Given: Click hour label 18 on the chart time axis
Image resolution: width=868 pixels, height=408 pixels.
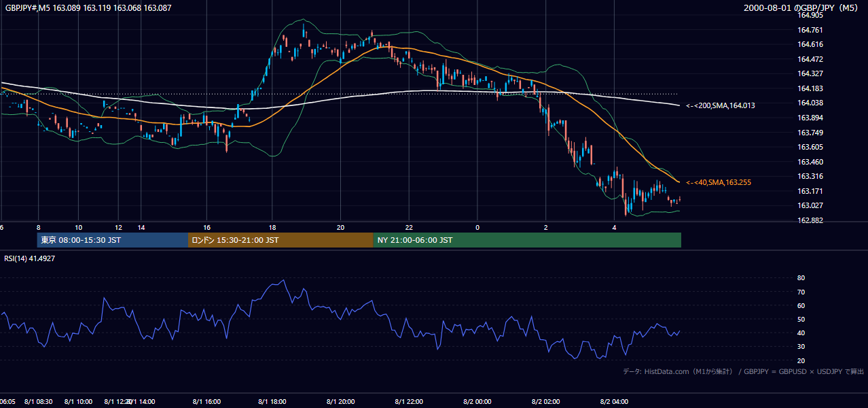Looking at the screenshot, I should point(272,228).
